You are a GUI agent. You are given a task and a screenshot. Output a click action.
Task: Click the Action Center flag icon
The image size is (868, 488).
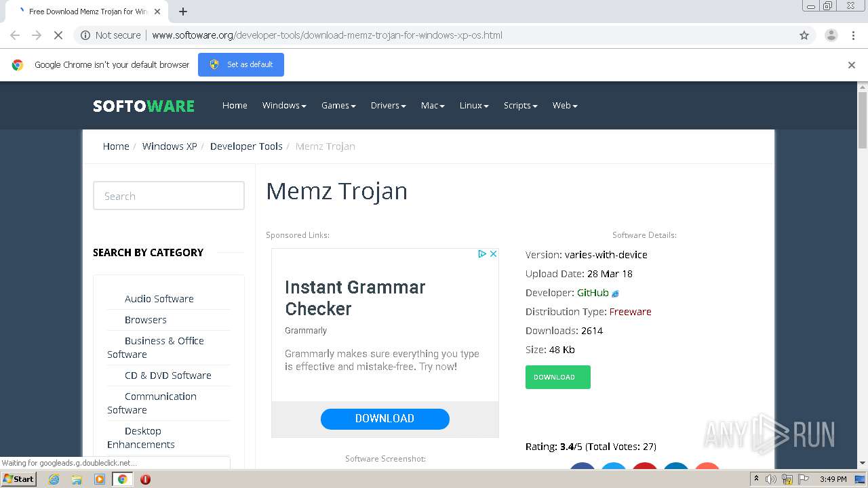click(x=803, y=479)
